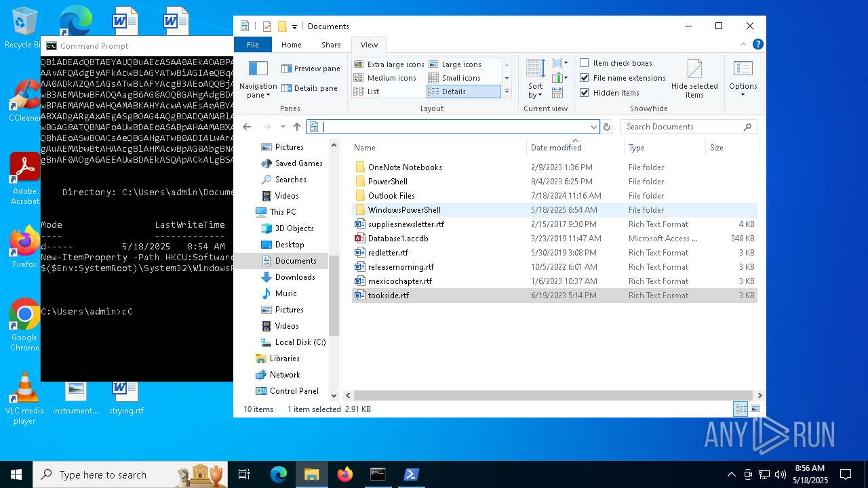The image size is (868, 488).
Task: Select the Outlook Files folder
Action: (x=555, y=196)
